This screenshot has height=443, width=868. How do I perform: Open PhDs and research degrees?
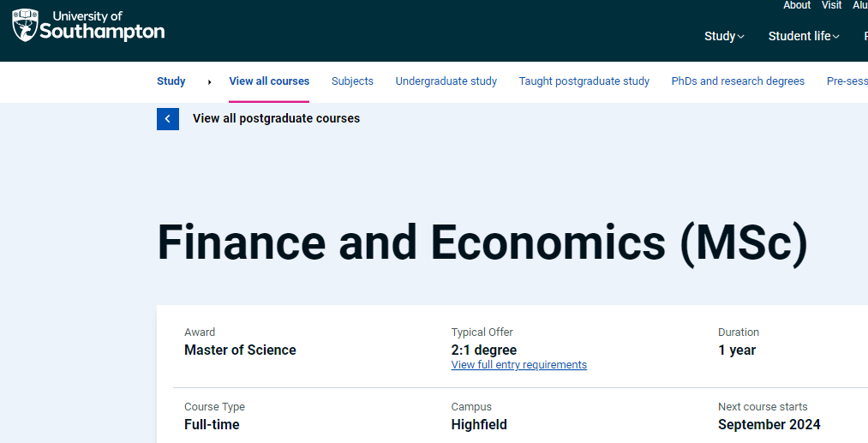coord(738,81)
